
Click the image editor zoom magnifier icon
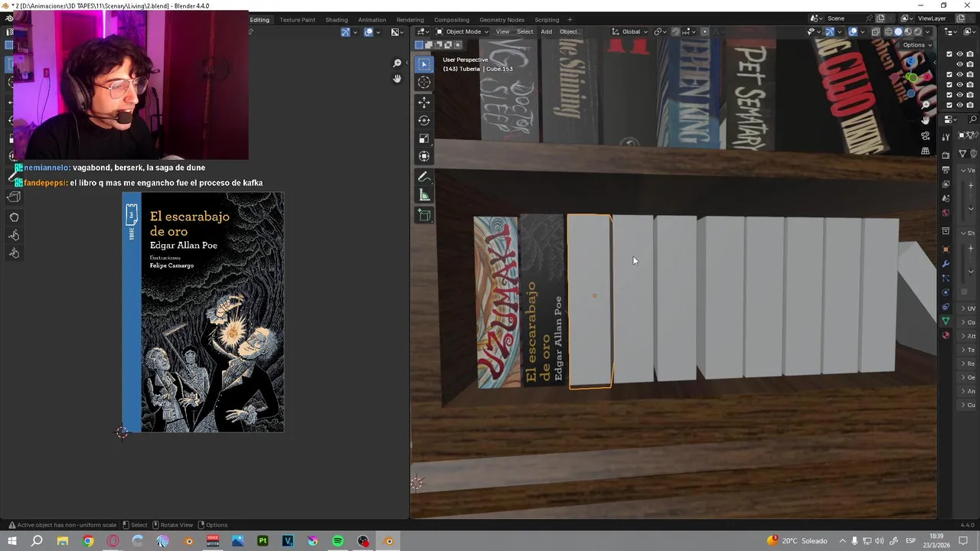coord(397,63)
